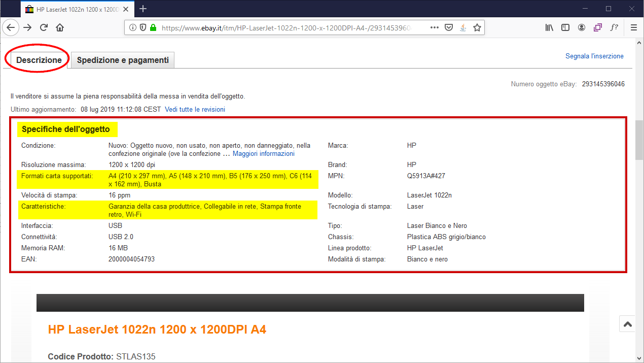This screenshot has height=363, width=644.
Task: Click the HP LaserJet product line value
Action: 425,248
